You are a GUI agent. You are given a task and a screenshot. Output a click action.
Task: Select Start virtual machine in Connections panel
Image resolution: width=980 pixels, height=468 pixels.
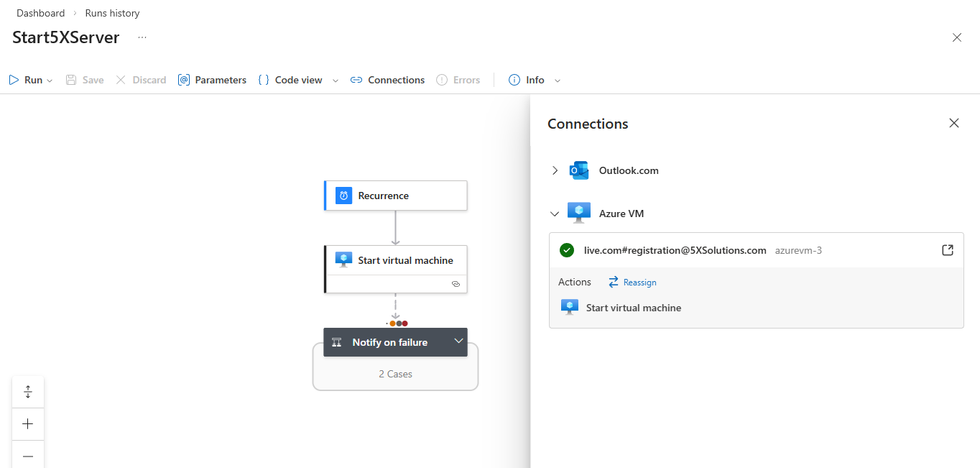[x=634, y=308]
